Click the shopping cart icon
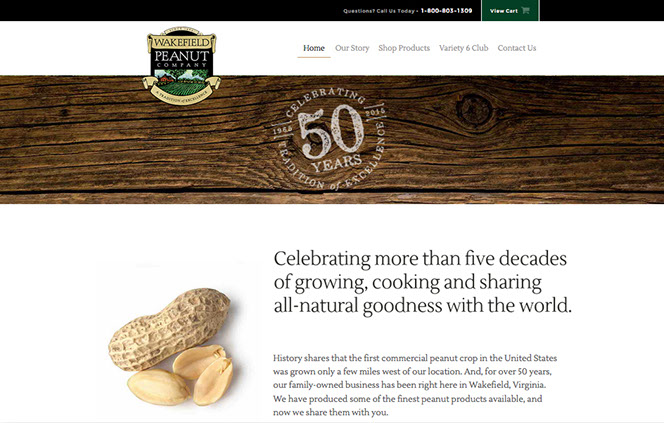The image size is (664, 423). pyautogui.click(x=526, y=11)
